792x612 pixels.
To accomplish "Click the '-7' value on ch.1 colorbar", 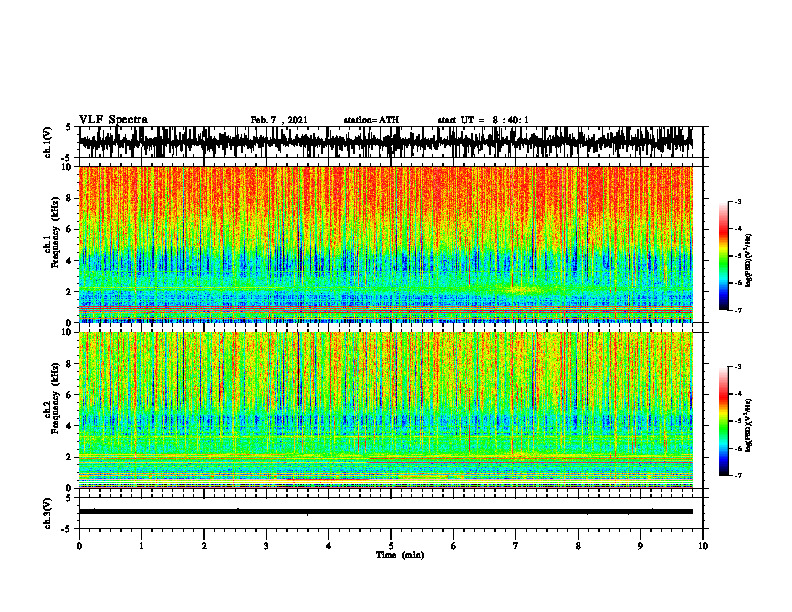I will tap(738, 310).
